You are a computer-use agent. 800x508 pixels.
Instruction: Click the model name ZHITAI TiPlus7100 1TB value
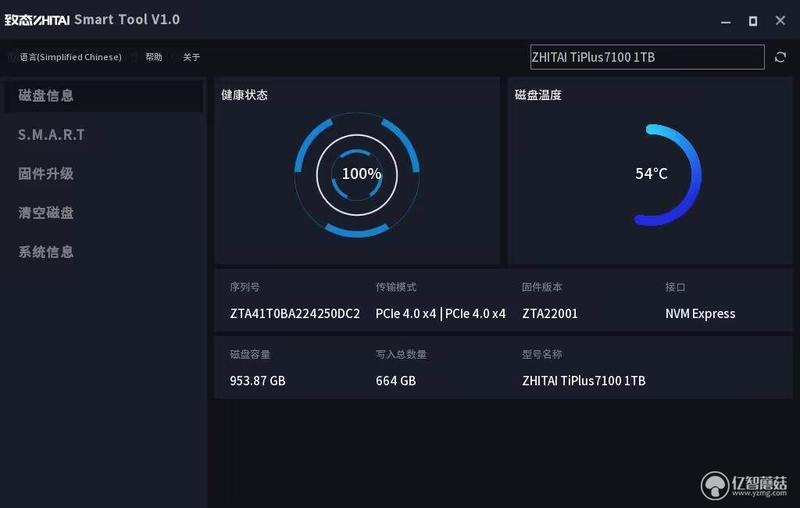(584, 380)
